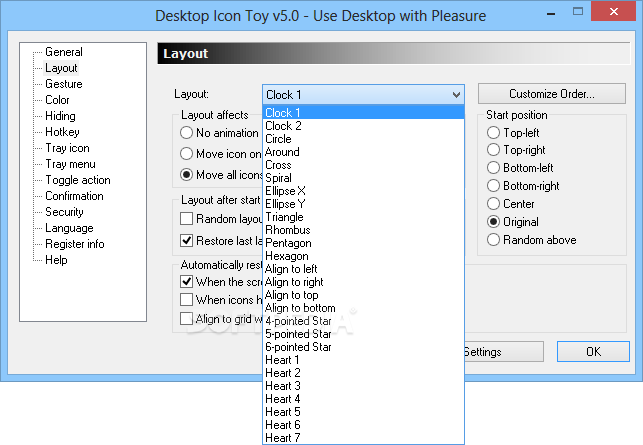The height and width of the screenshot is (445, 643).
Task: Confirm with the OK button
Action: 593,351
